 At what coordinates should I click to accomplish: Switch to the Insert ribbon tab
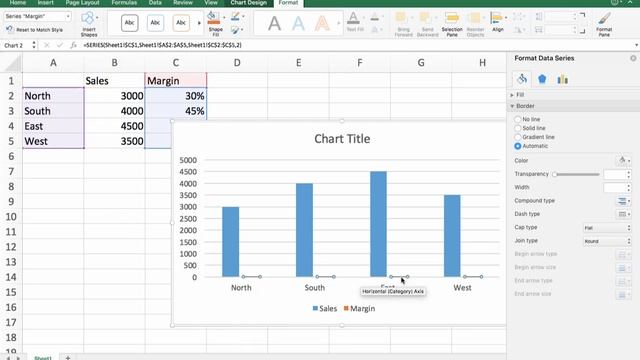(x=45, y=2)
